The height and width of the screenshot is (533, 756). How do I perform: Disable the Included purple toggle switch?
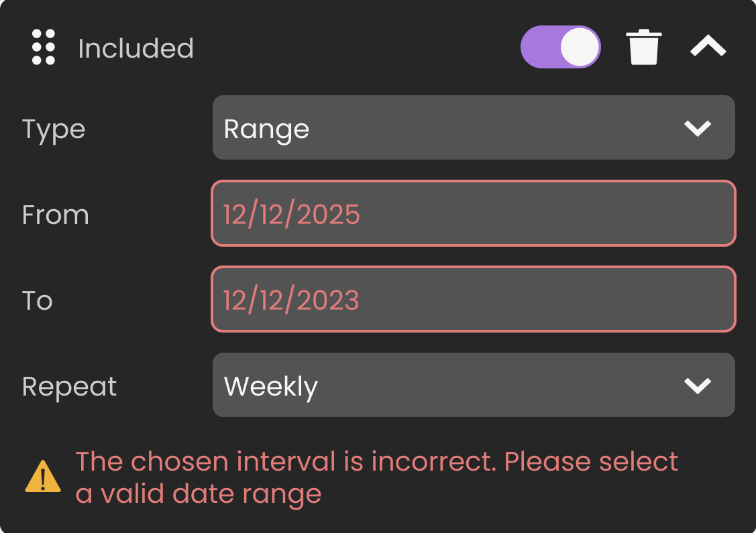click(560, 48)
